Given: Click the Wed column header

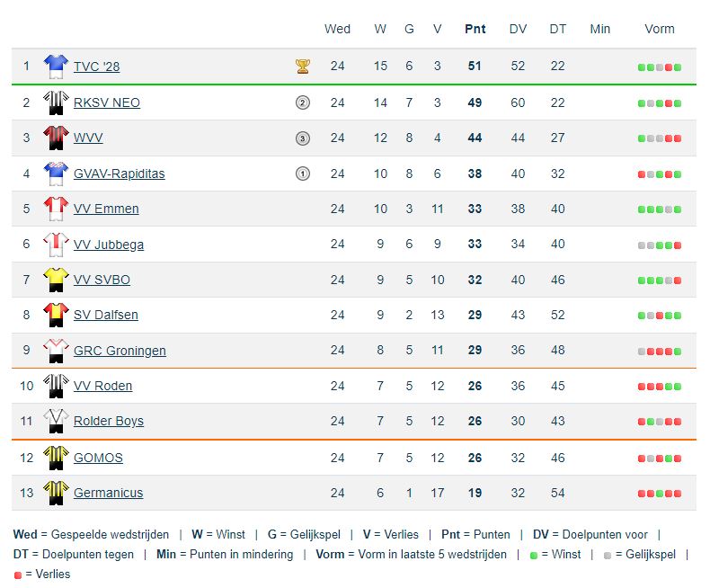Looking at the screenshot, I should point(337,29).
